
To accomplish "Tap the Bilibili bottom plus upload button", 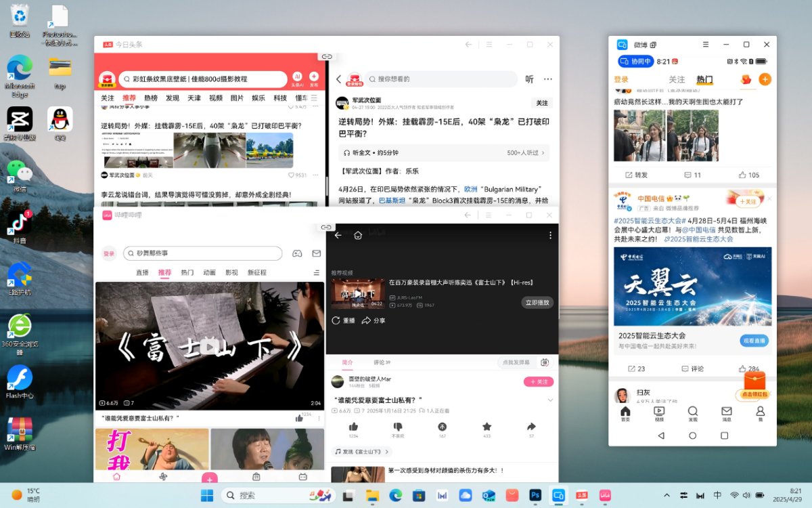I will coord(210,478).
